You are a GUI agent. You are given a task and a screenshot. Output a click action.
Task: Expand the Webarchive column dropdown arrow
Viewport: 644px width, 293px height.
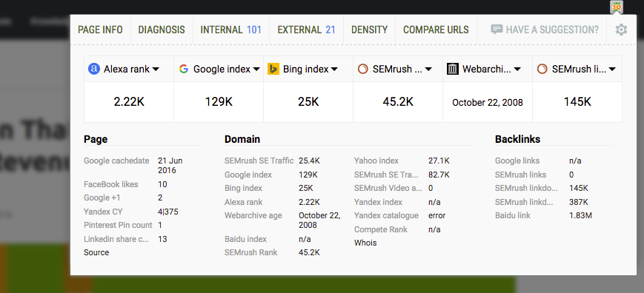(x=517, y=70)
